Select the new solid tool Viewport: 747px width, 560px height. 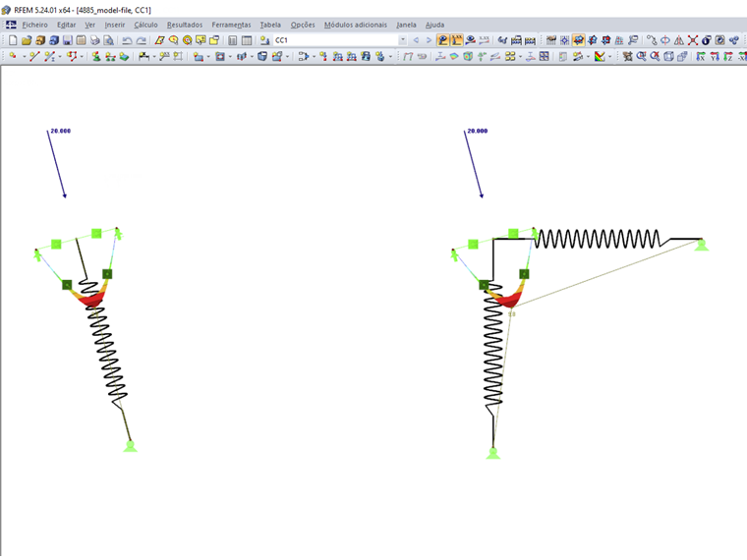[x=262, y=57]
